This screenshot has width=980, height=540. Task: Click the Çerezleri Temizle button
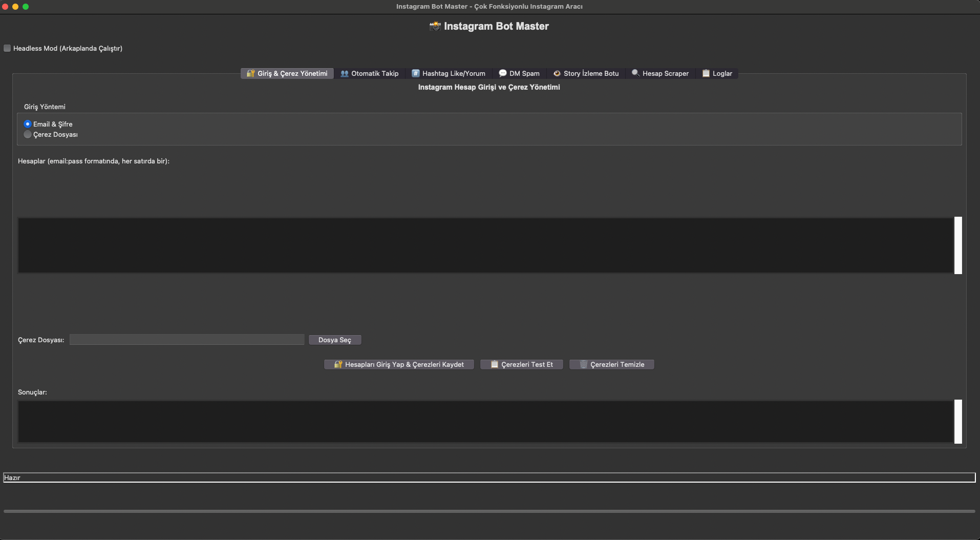(x=612, y=364)
